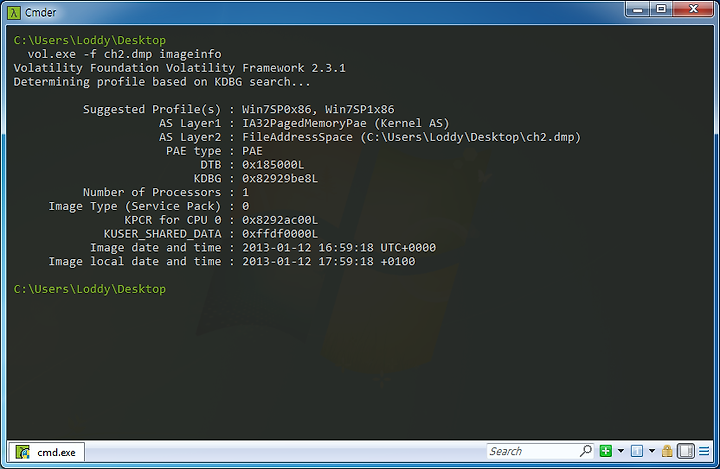Create new console with green plus icon
This screenshot has width=720, height=469.
tap(606, 451)
